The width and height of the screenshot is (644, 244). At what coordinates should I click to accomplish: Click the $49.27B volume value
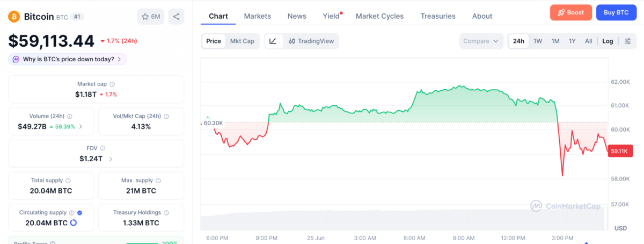(33, 127)
